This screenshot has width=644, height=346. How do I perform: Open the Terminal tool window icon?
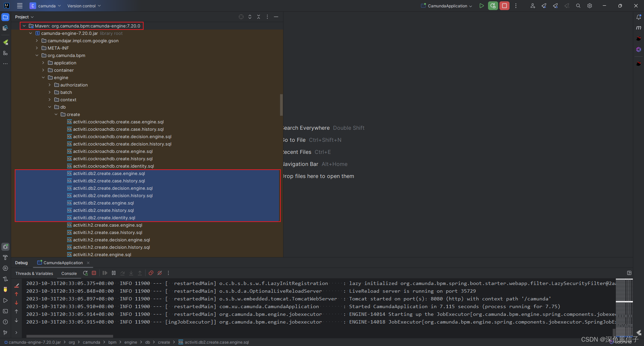5,311
